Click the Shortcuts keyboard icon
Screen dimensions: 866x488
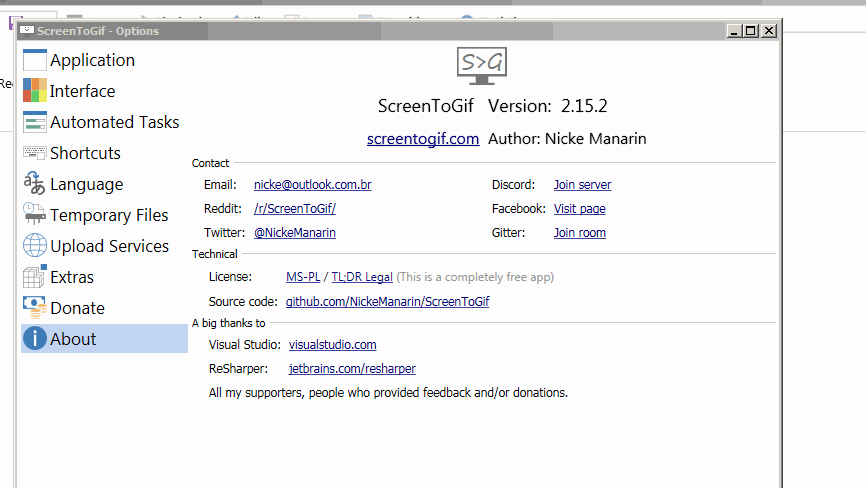[35, 152]
